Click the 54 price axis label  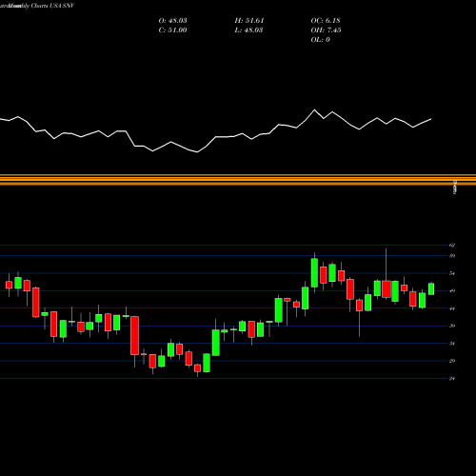coord(452,273)
